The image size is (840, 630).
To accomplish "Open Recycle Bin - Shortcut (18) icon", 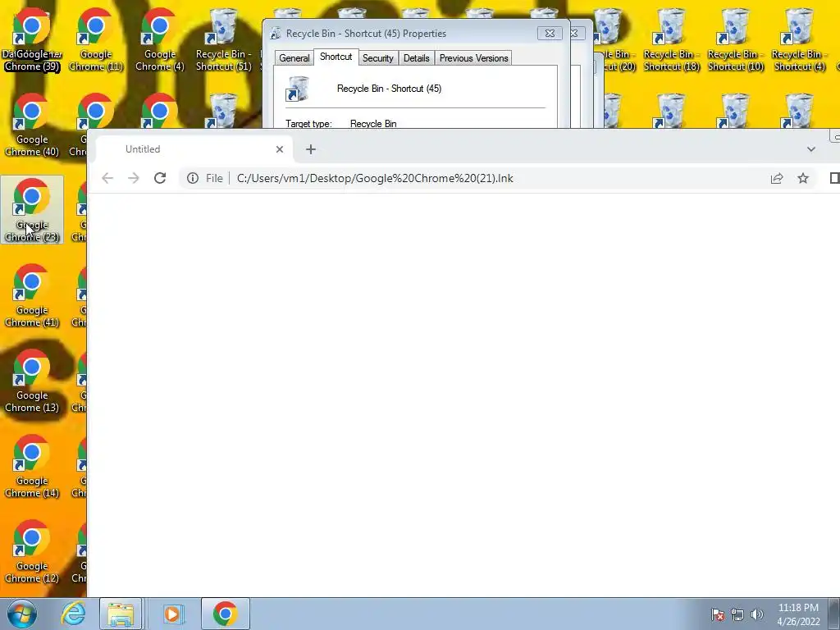I will pos(671,39).
